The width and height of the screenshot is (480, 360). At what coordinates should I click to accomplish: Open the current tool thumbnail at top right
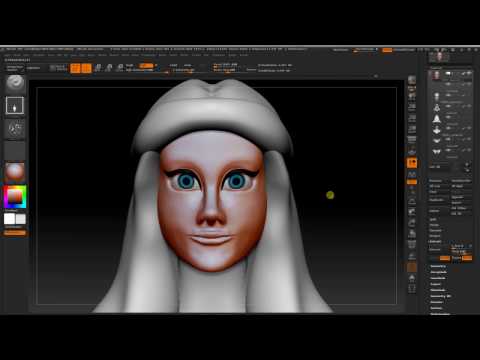(x=439, y=57)
